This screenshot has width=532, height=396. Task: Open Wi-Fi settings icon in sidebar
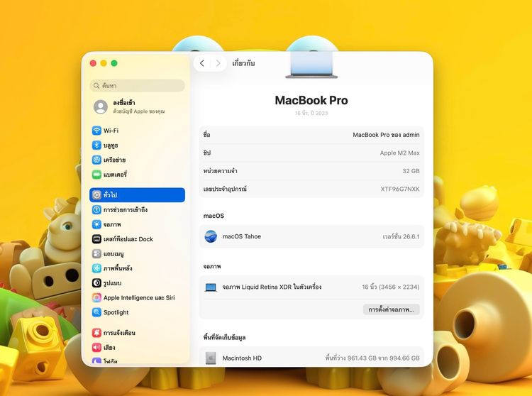pos(96,131)
